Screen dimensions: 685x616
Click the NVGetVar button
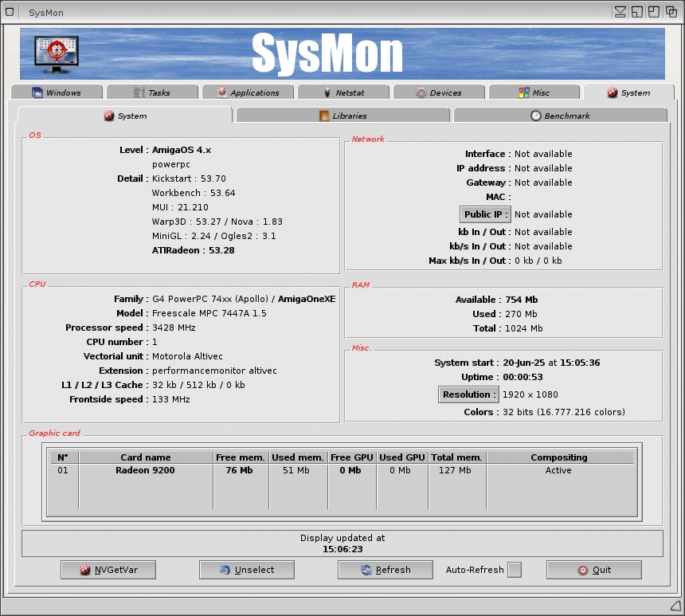pos(108,570)
